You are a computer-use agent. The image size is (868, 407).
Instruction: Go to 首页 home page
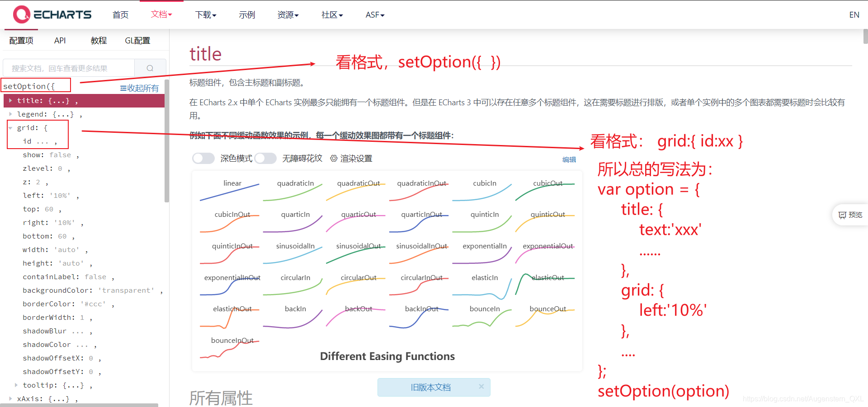coord(120,15)
